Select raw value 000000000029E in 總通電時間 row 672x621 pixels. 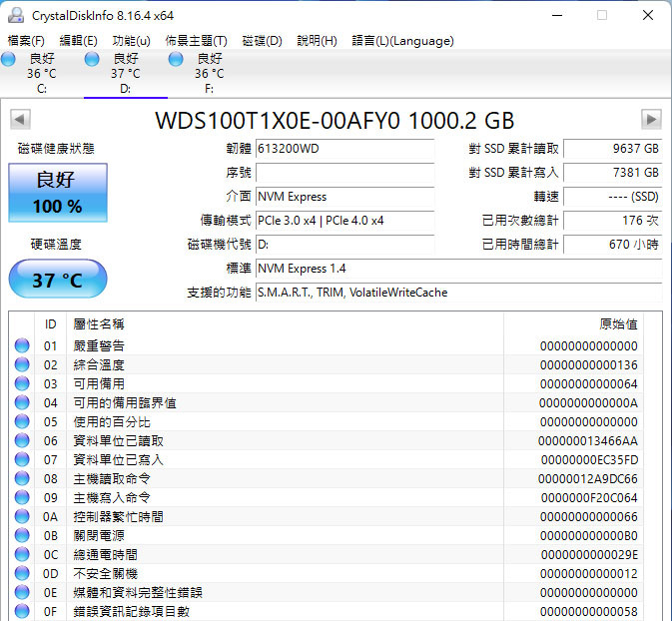[589, 554]
